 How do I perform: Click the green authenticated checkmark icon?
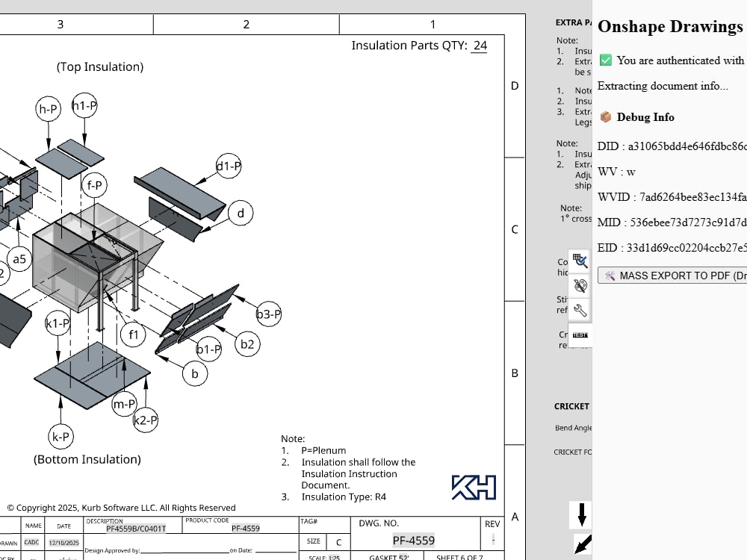(606, 60)
